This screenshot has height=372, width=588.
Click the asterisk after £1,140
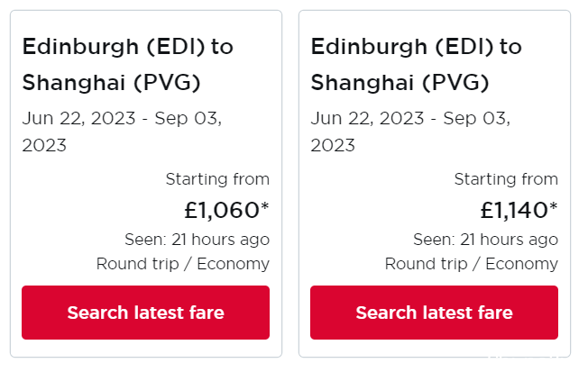click(554, 206)
